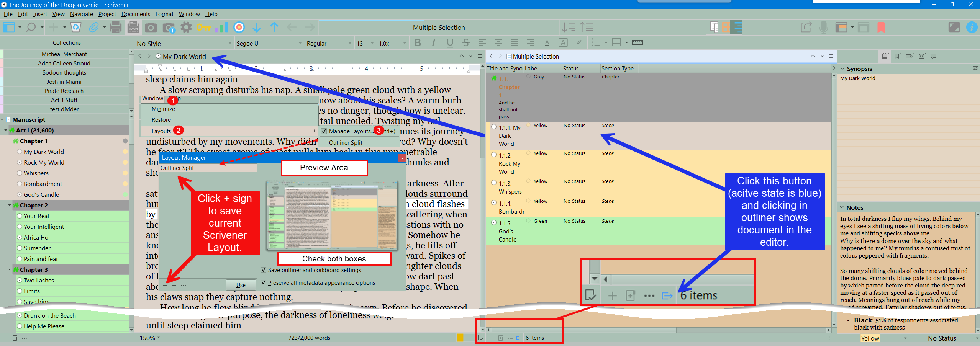Toggle the Inspector info button
Viewport: 980px width, 346px height.
(x=971, y=28)
